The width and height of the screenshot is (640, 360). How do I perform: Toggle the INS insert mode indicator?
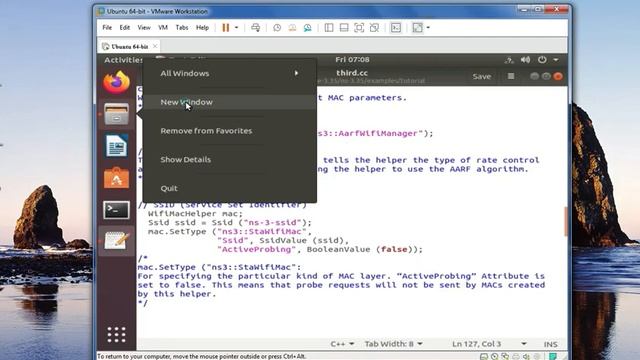click(551, 344)
